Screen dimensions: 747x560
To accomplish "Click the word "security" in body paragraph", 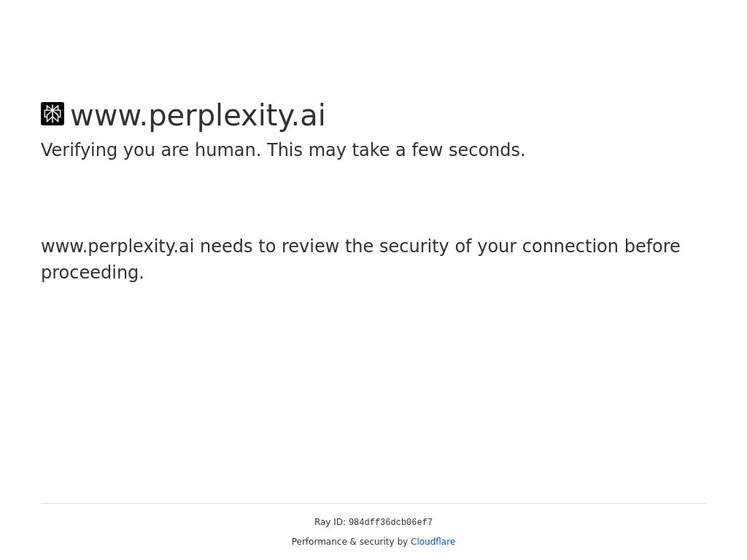I will pos(414,246).
